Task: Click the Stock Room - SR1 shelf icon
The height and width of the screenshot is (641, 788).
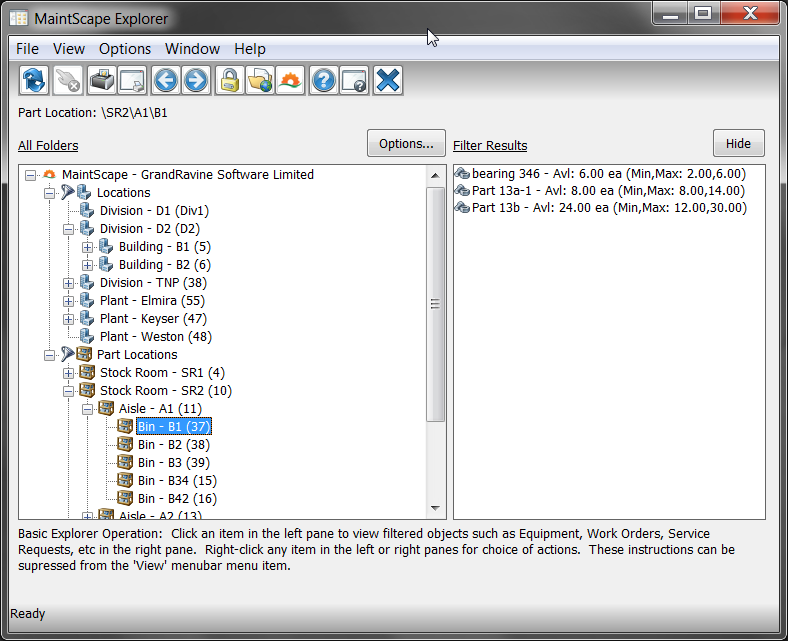Action: [87, 372]
